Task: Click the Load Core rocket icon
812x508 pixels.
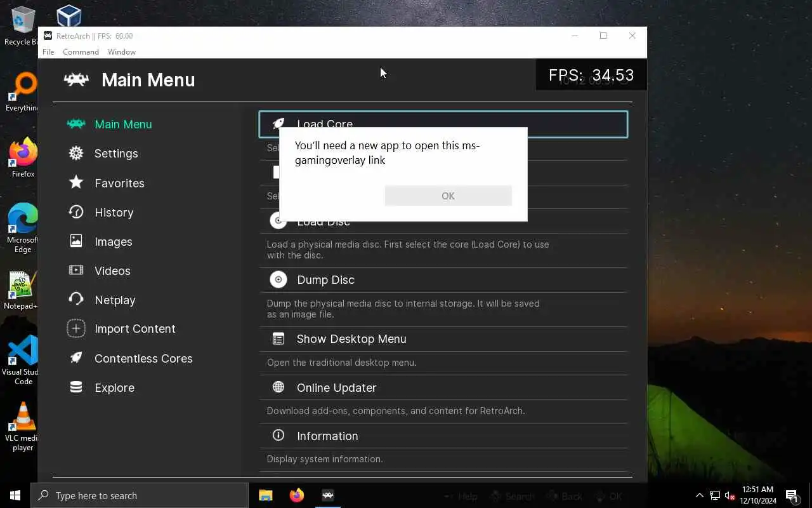Action: (x=278, y=124)
